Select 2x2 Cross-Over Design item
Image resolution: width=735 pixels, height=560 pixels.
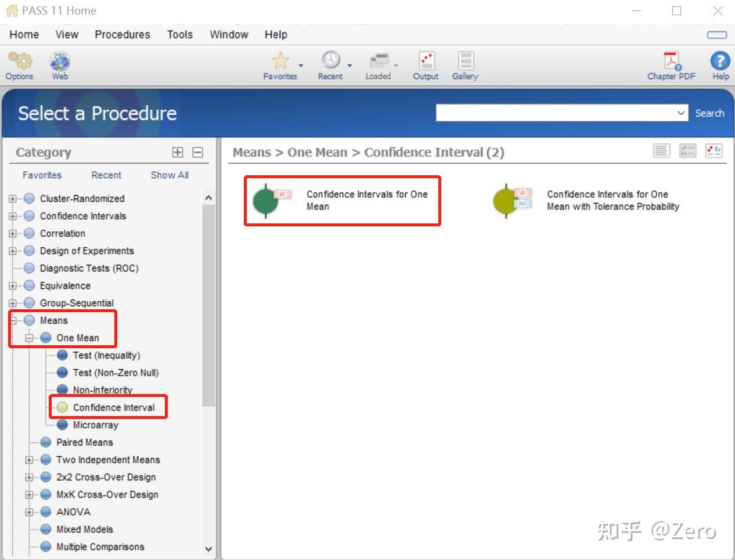(106, 477)
